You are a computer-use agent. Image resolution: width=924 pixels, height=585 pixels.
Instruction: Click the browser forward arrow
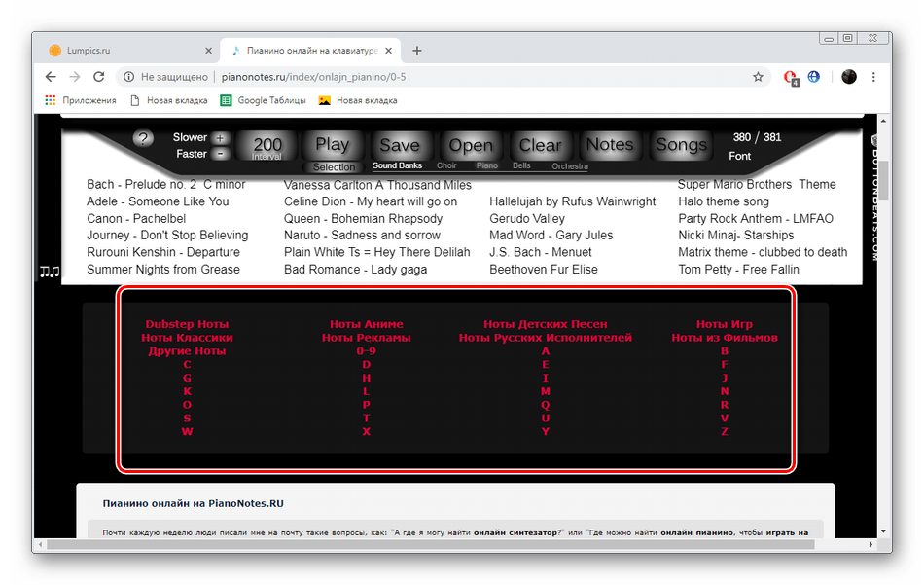[x=75, y=77]
